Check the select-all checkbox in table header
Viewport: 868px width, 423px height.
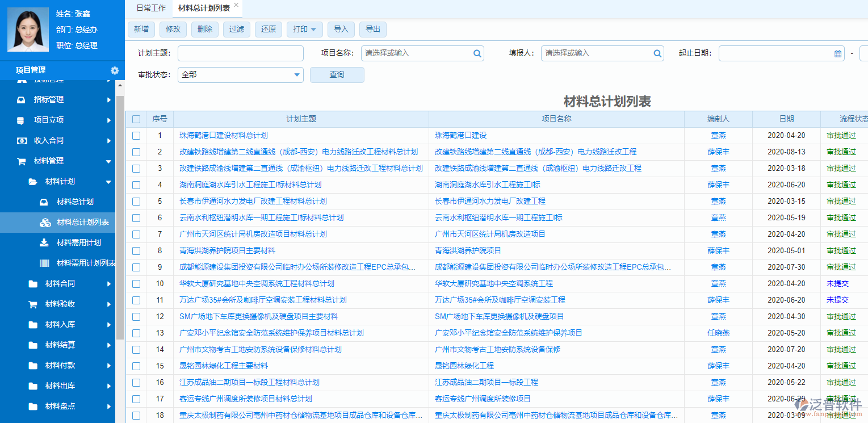pos(136,119)
